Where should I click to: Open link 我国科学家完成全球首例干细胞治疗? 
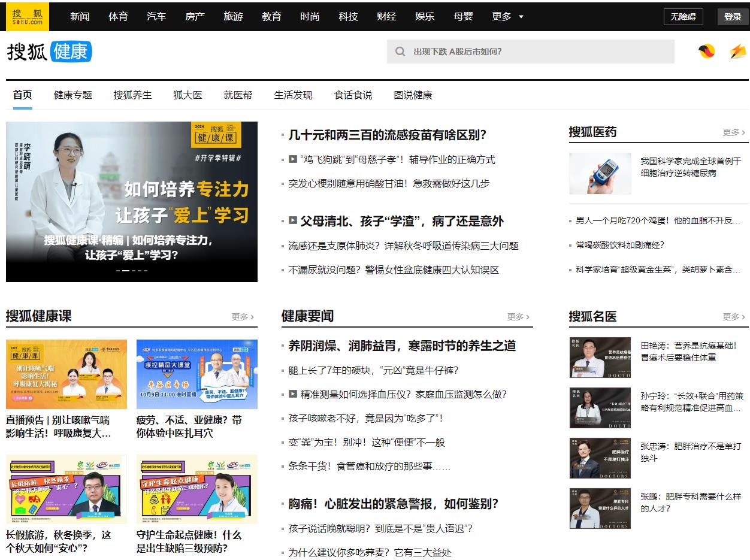point(691,167)
